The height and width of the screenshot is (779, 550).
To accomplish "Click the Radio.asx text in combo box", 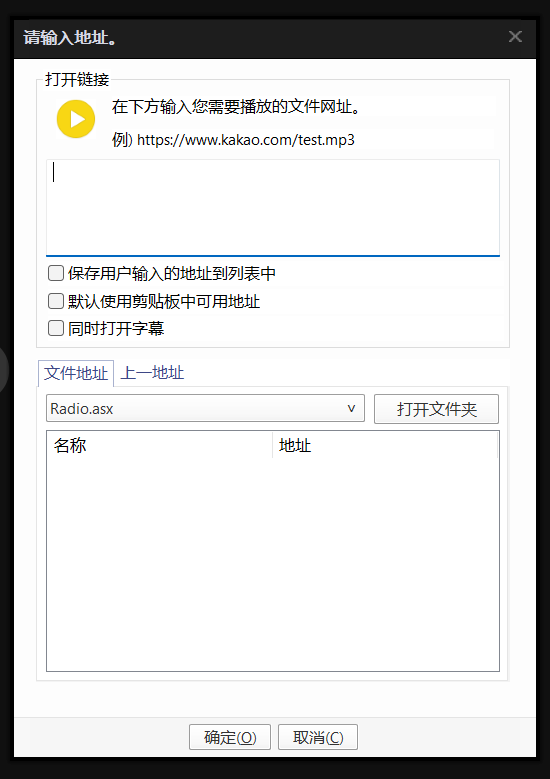I will coord(81,409).
